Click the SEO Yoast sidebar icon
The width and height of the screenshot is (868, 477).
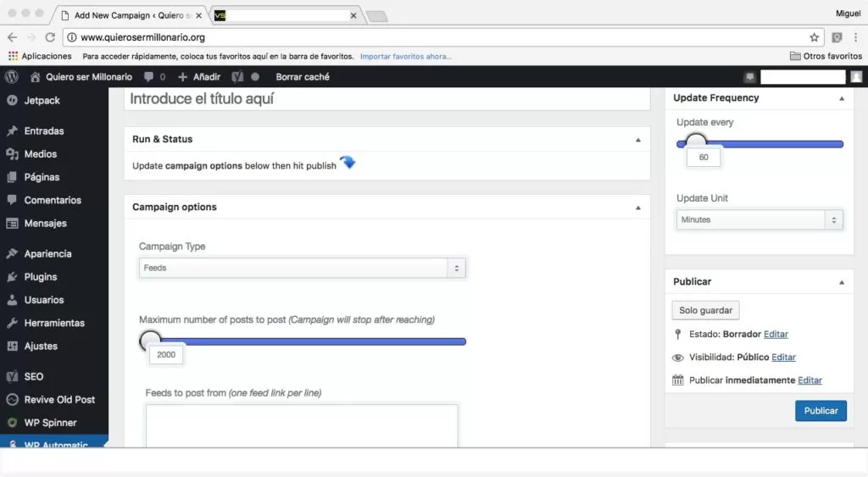coord(12,376)
